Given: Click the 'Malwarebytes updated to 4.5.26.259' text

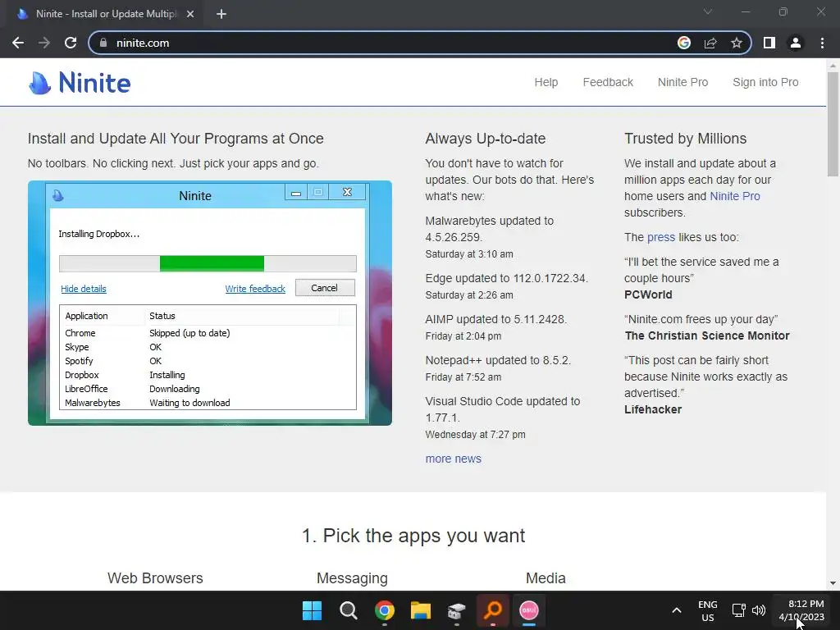Looking at the screenshot, I should click(489, 229).
